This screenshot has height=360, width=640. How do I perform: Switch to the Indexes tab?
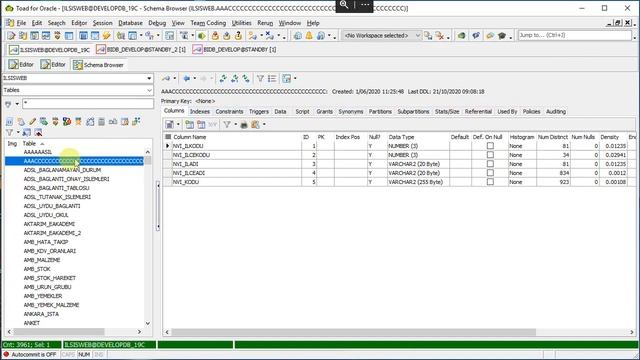200,111
